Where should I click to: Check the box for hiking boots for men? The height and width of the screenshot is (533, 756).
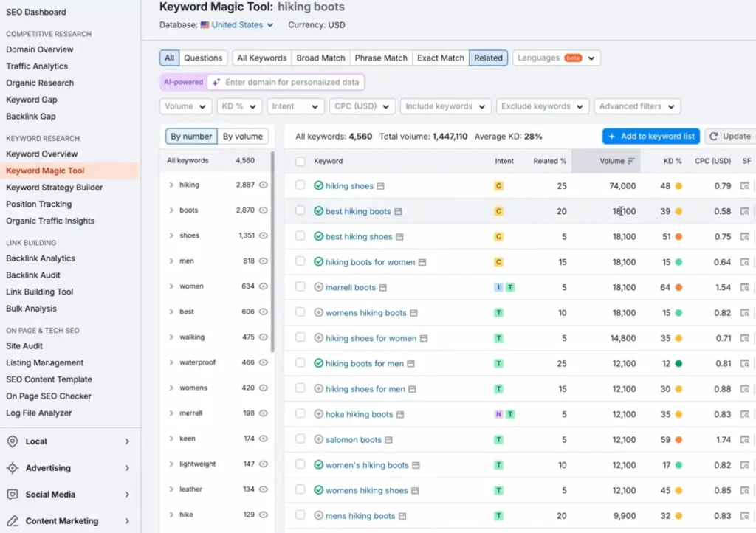[x=300, y=363]
